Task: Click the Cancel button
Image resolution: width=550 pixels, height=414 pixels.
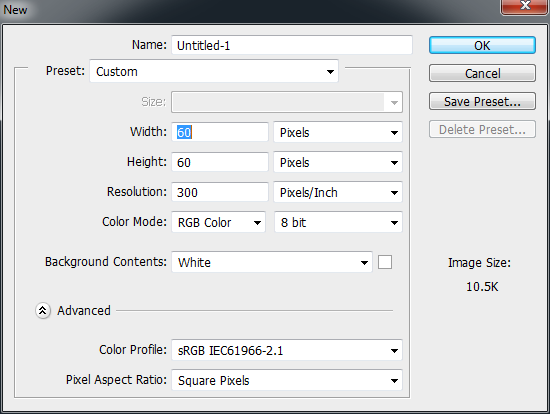Action: pos(482,73)
